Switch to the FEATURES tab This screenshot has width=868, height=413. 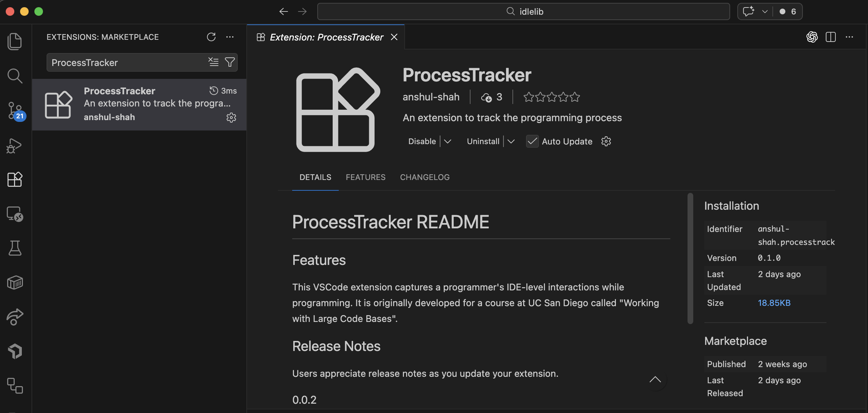click(x=366, y=177)
